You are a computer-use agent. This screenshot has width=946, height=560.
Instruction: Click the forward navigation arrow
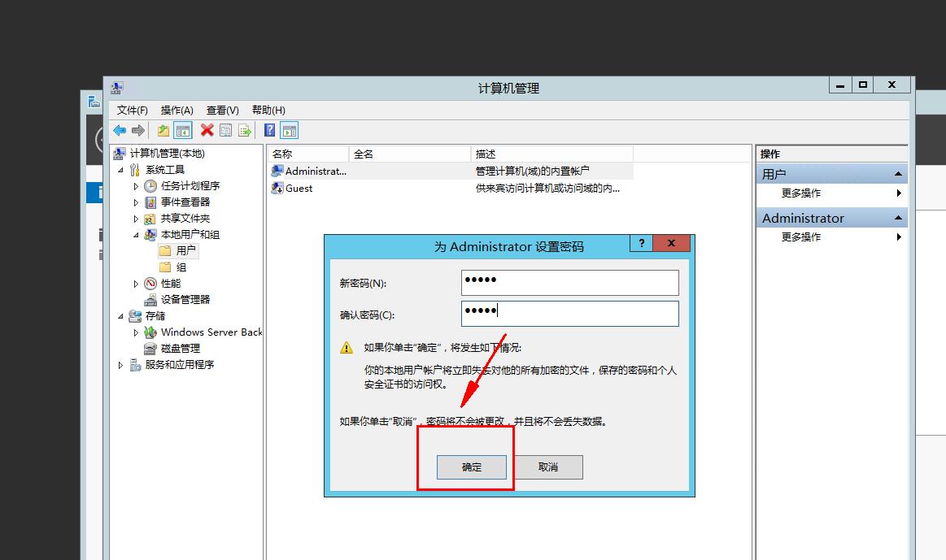pos(138,130)
